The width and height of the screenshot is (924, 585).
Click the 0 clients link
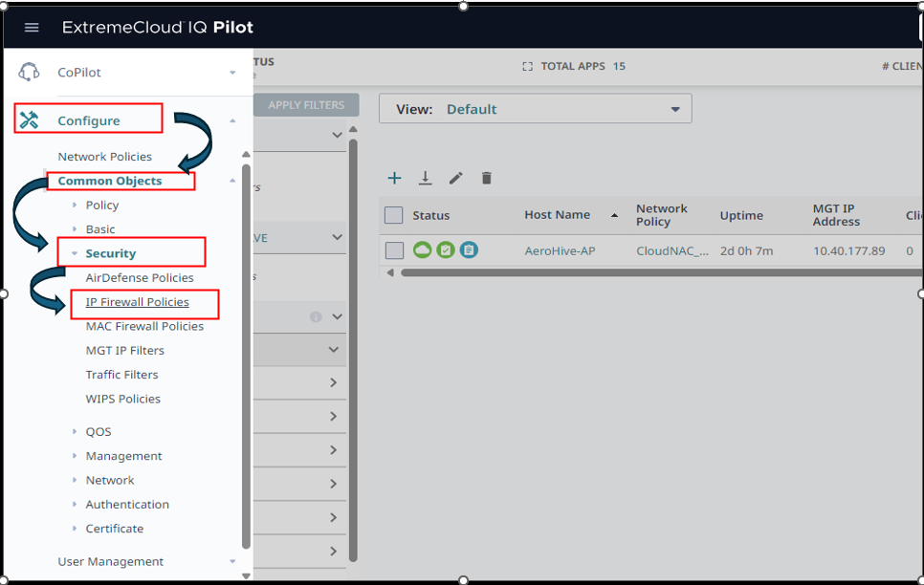pyautogui.click(x=910, y=251)
